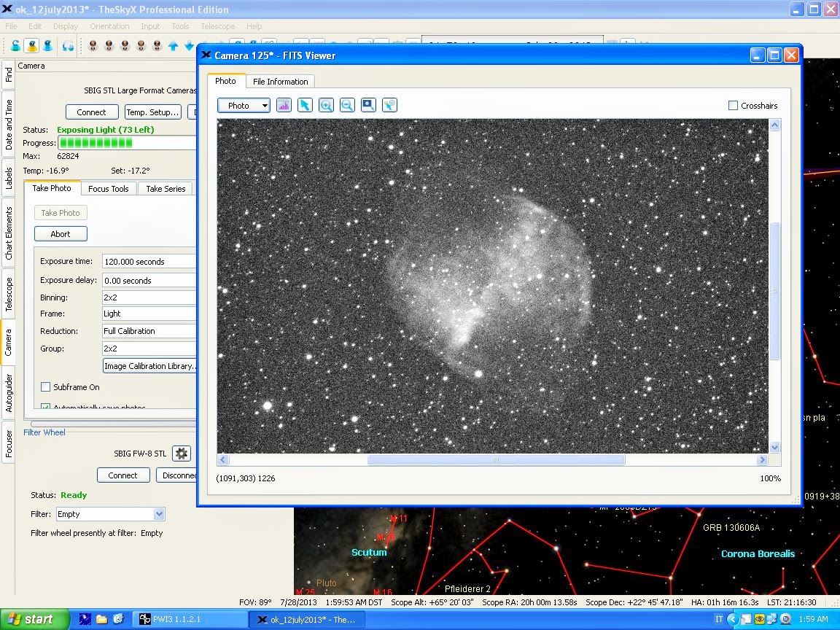
Task: Click the image-with-magnifier icon in the viewer toolbar
Action: tap(368, 106)
